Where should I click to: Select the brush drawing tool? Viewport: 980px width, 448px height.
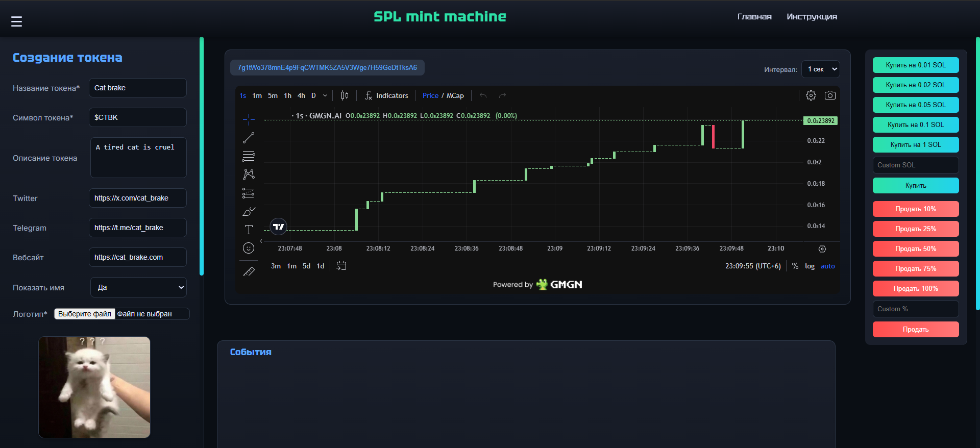(249, 211)
